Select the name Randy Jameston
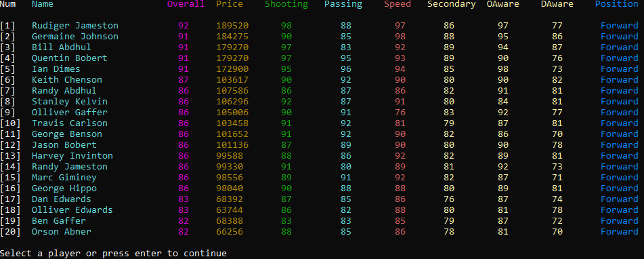 [x=69, y=167]
